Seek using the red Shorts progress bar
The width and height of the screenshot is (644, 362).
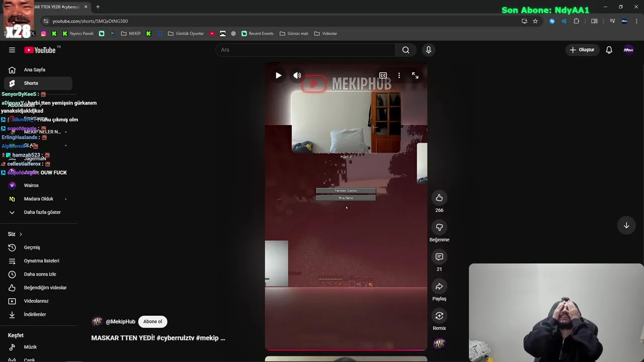346,349
